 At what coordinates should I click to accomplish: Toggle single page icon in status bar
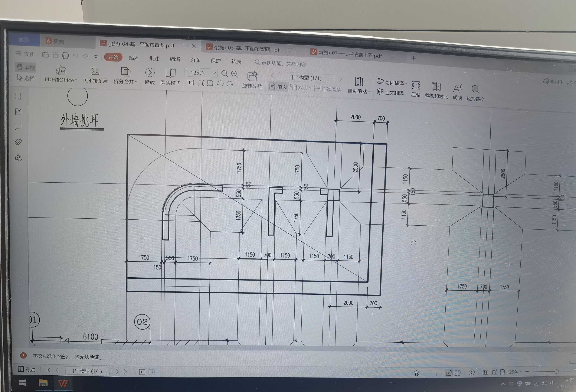tap(449, 373)
